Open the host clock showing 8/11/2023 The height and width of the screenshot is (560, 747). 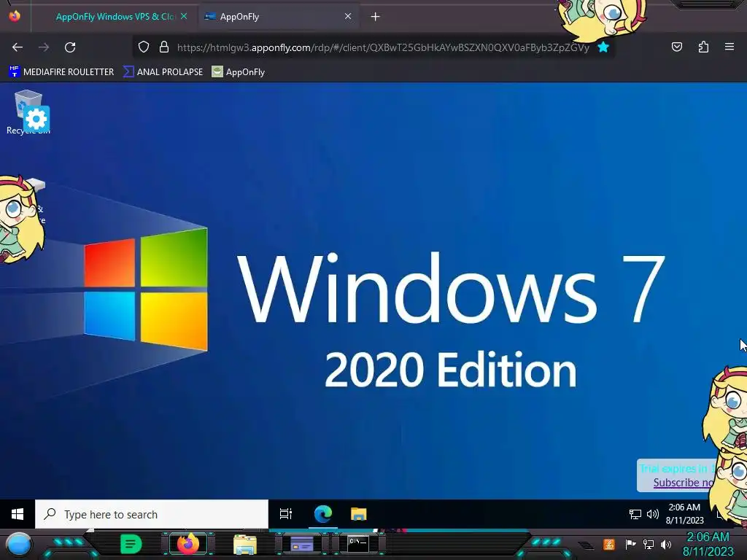(x=708, y=544)
